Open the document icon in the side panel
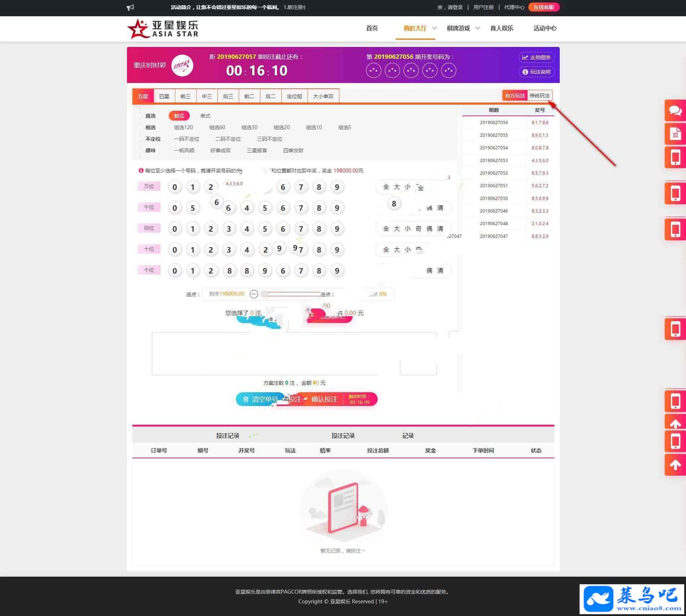The width and height of the screenshot is (686, 616). pyautogui.click(x=675, y=134)
